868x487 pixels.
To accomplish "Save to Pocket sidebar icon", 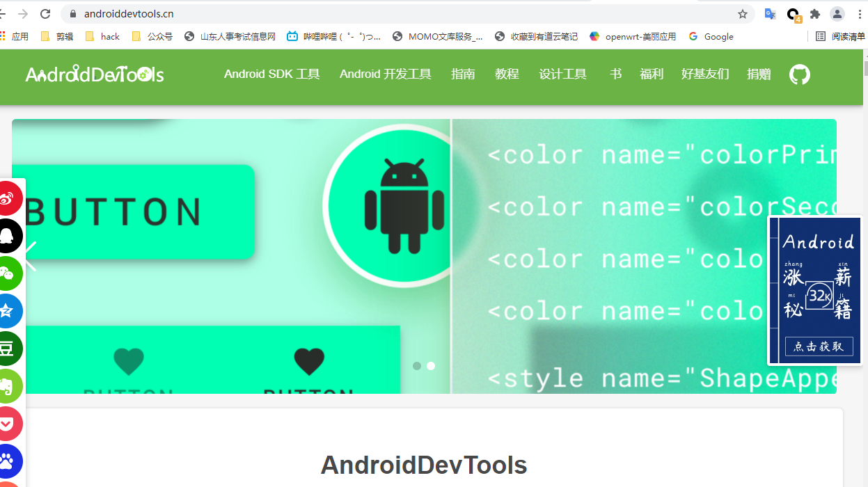I will tap(9, 424).
